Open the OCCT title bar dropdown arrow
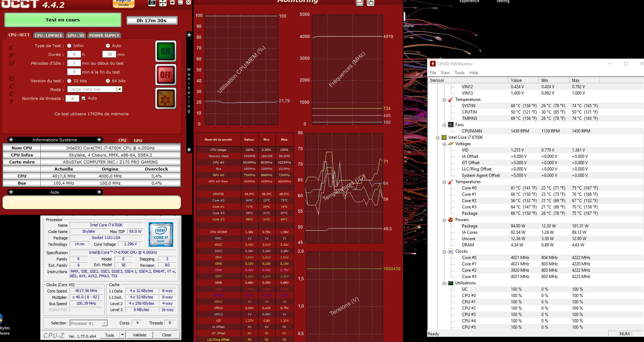Screen dimensions: 644x342 click(x=172, y=2)
